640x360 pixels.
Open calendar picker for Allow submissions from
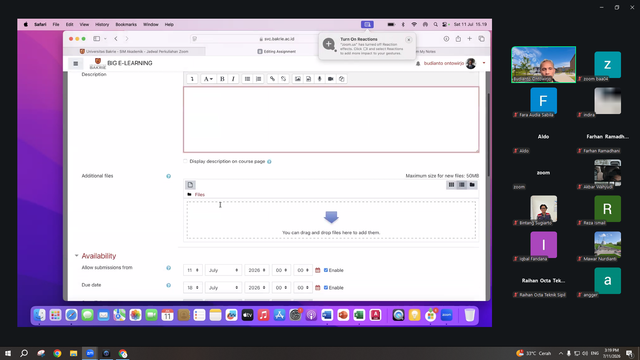pos(318,270)
